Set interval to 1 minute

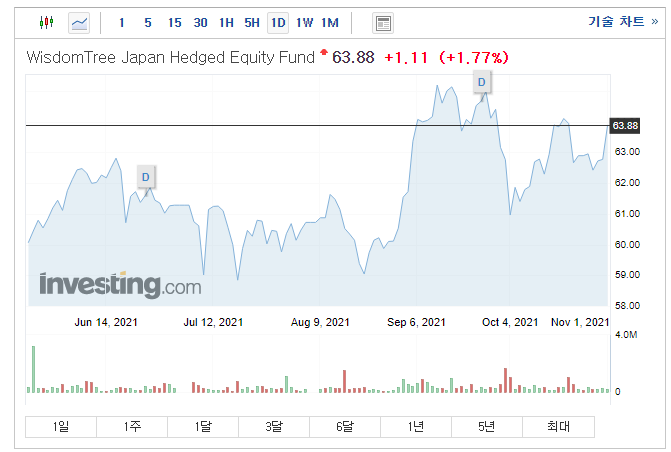click(122, 23)
